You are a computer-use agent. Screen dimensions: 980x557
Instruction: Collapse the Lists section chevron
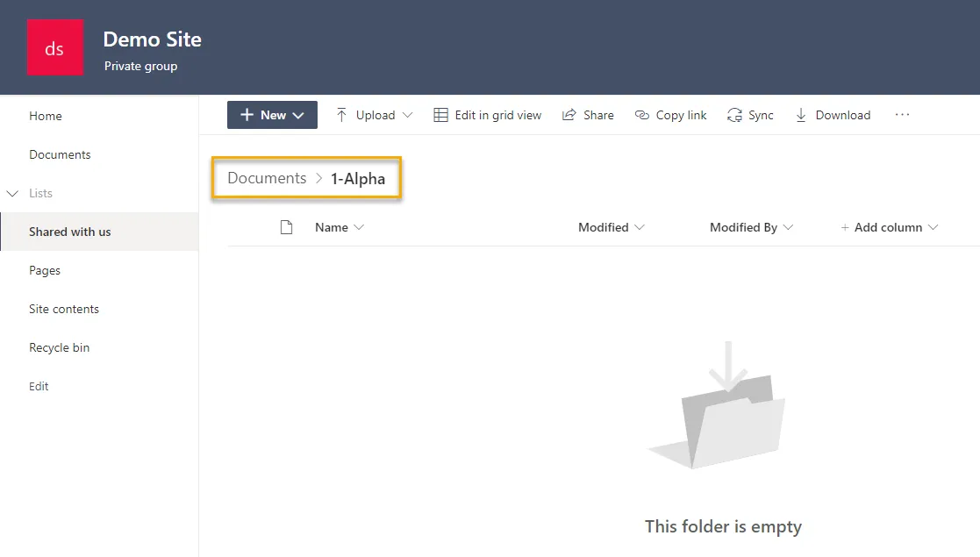tap(12, 194)
